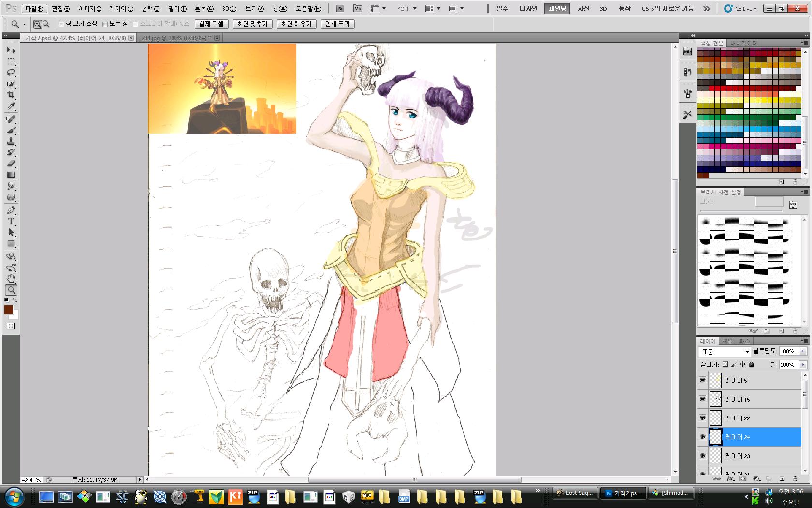Image resolution: width=812 pixels, height=508 pixels.
Task: Open the 칠 fill slider arrow
Action: [803, 364]
